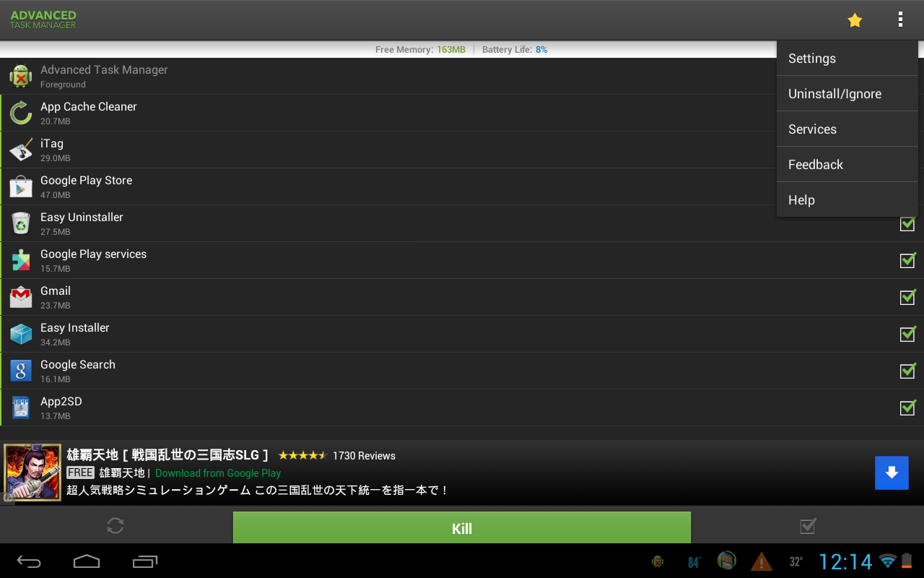Tap the warning triangle in the system tray
The image size is (924, 578).
[x=761, y=560]
